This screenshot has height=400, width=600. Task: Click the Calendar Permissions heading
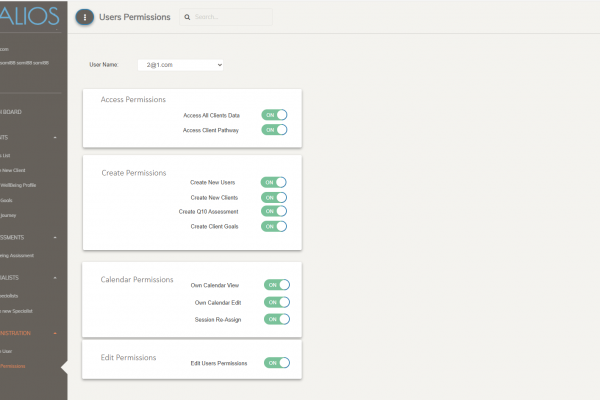coord(137,280)
